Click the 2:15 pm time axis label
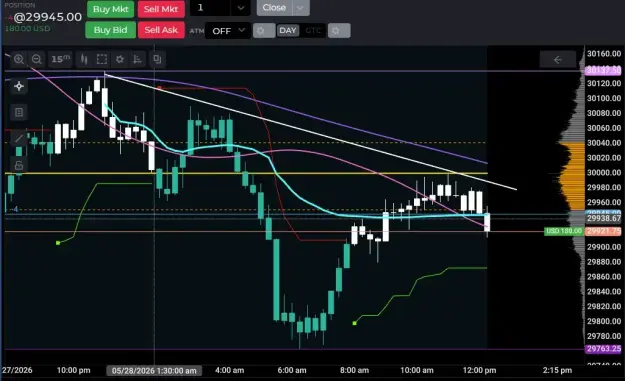The image size is (625, 381). click(557, 370)
